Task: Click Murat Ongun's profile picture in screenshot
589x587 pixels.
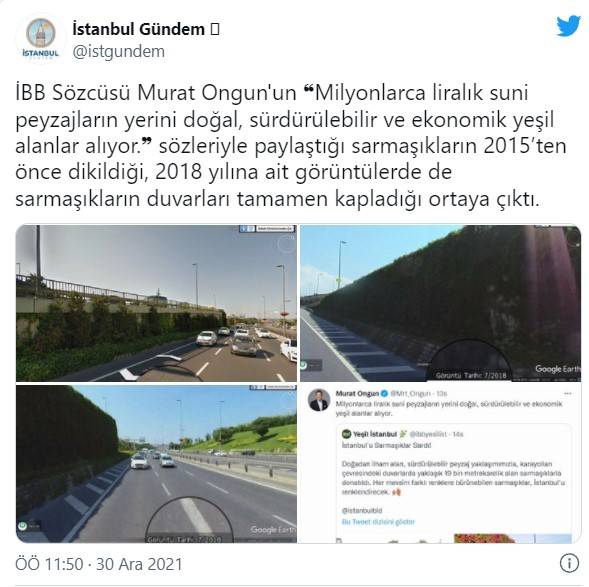Action: click(319, 400)
